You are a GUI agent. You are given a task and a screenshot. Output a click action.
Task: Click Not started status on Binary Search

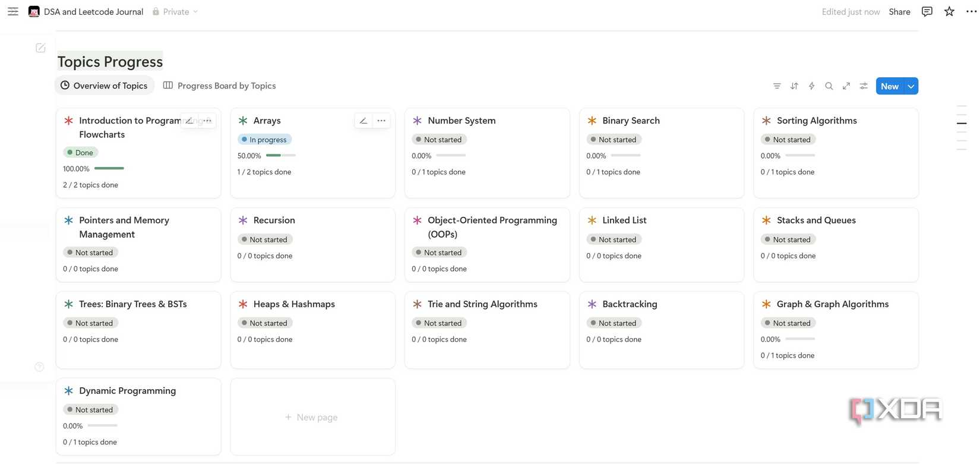point(614,140)
